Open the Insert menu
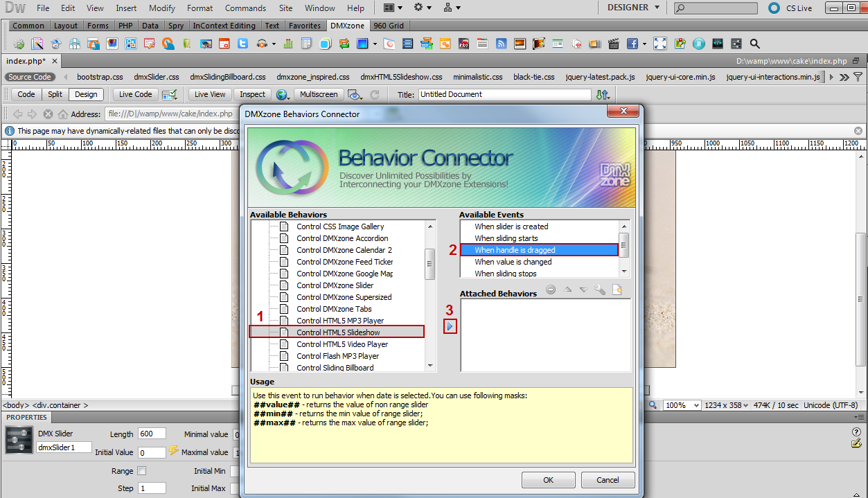868x498 pixels. point(126,8)
